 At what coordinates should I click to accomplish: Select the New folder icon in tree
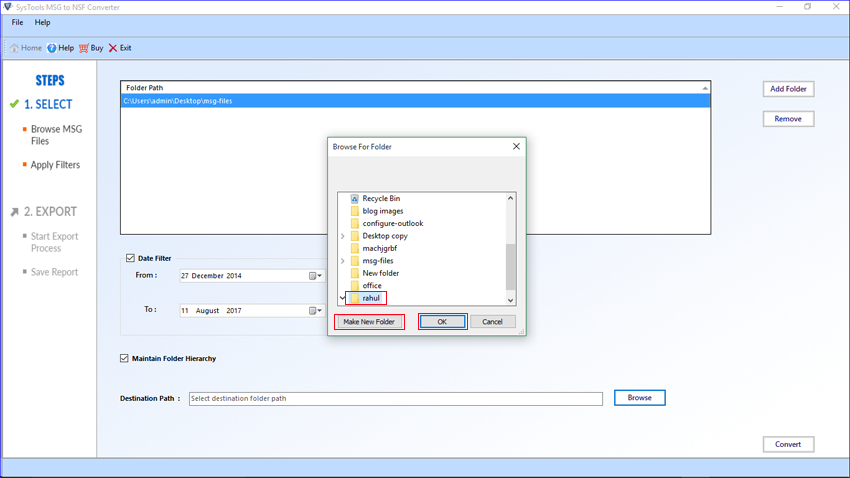click(355, 274)
